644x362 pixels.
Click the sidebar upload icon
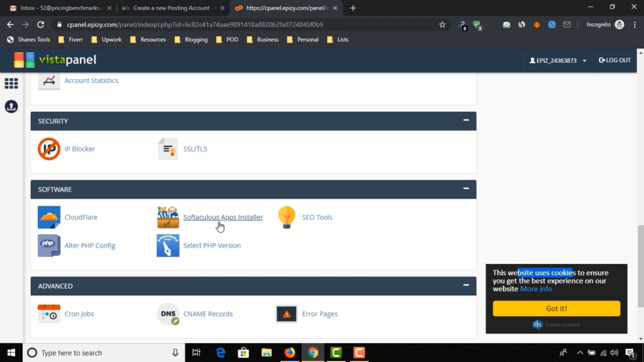pos(11,106)
